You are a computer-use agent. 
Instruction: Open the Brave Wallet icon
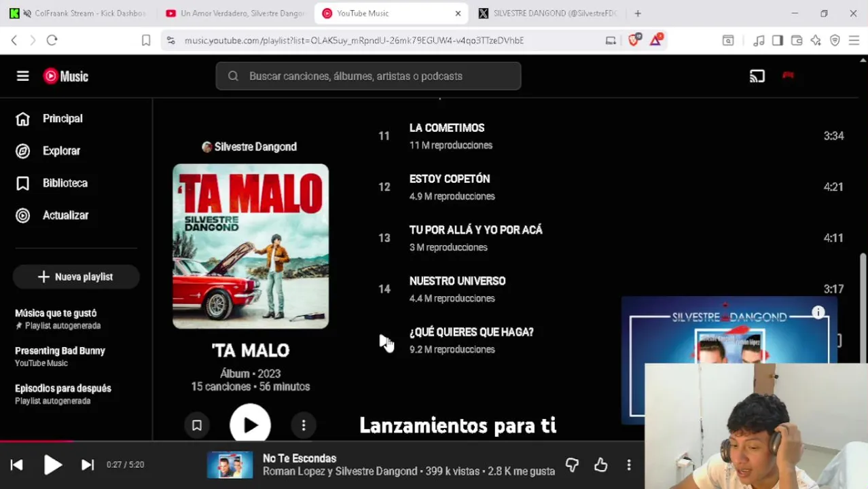[797, 41]
